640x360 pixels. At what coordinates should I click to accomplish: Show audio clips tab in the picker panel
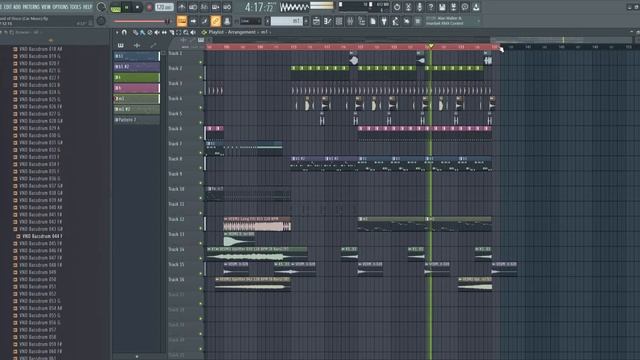pos(137,45)
